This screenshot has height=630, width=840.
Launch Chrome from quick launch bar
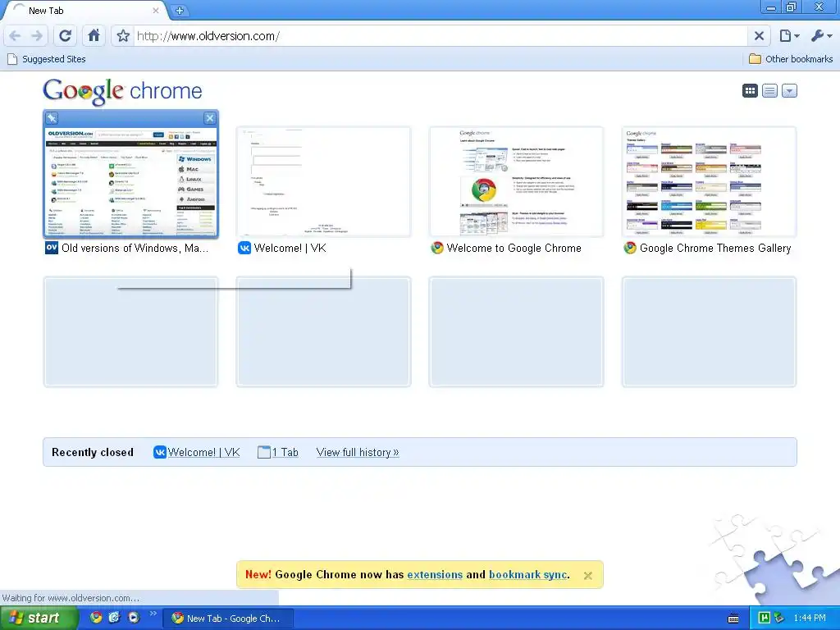click(96, 617)
